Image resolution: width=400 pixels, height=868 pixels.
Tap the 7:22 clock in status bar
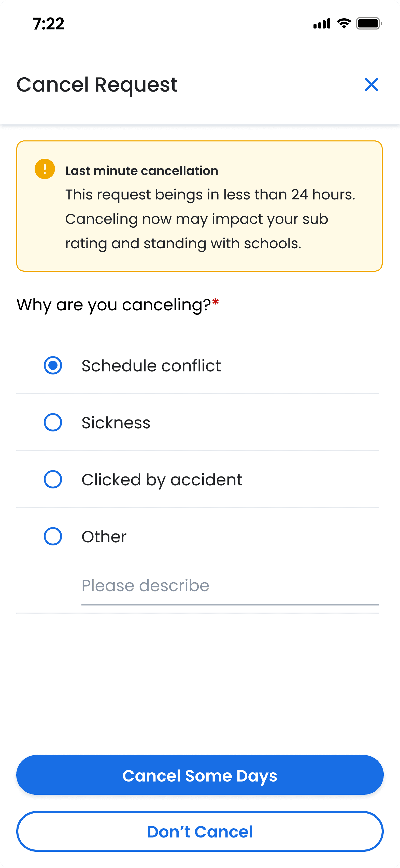[x=49, y=24]
